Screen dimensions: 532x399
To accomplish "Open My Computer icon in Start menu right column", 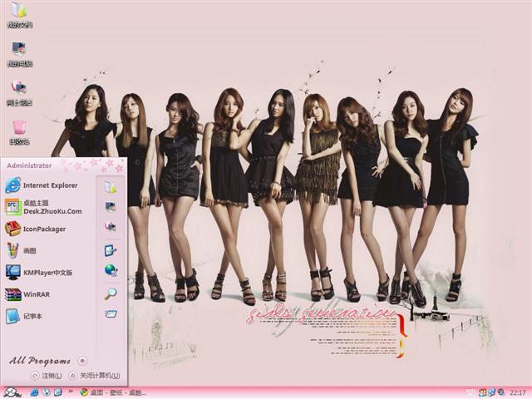I will 111,207.
